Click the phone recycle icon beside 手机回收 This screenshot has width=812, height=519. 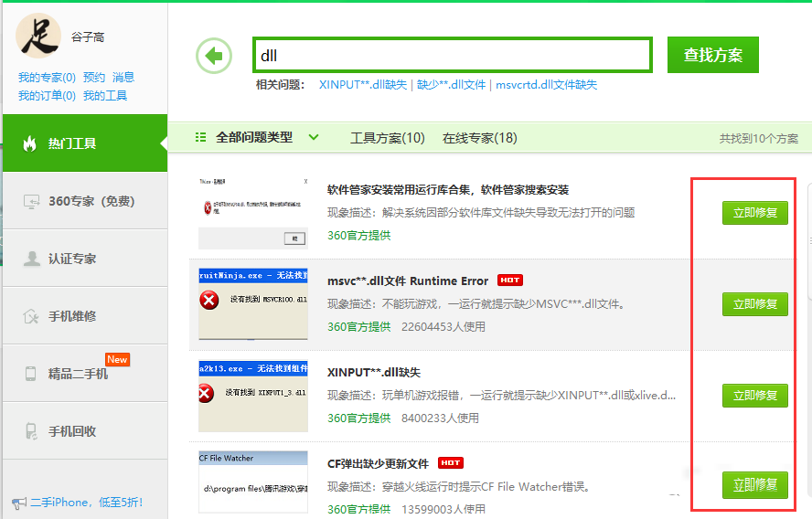31,431
